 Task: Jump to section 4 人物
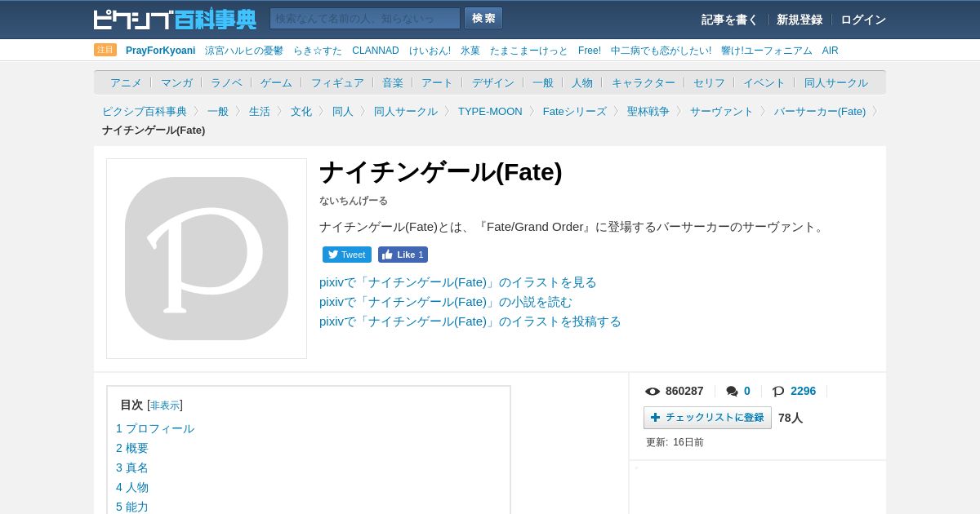coord(132,488)
